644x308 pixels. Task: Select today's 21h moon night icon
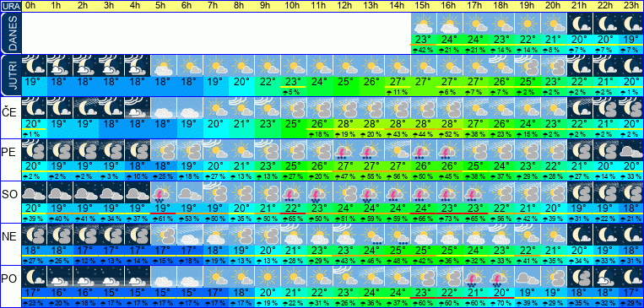(579, 24)
